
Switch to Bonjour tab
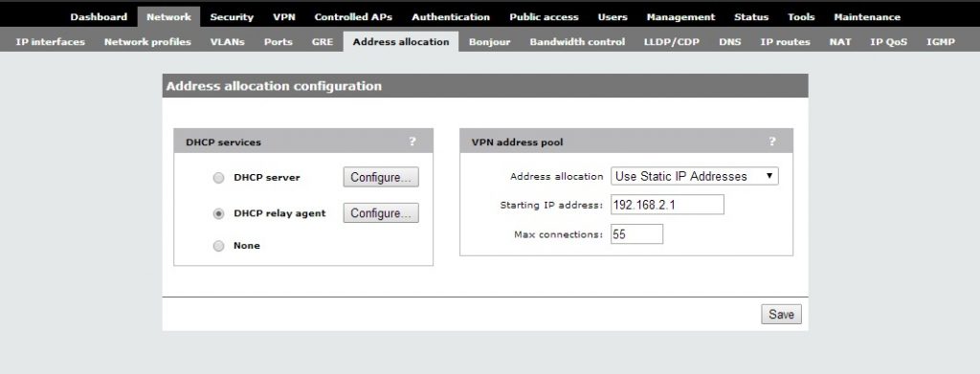coord(489,42)
